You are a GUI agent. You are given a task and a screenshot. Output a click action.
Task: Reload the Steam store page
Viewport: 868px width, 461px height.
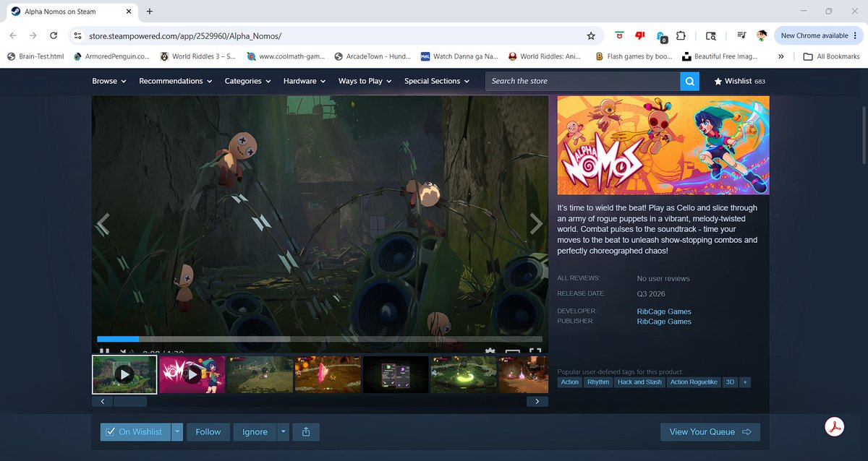pos(54,35)
